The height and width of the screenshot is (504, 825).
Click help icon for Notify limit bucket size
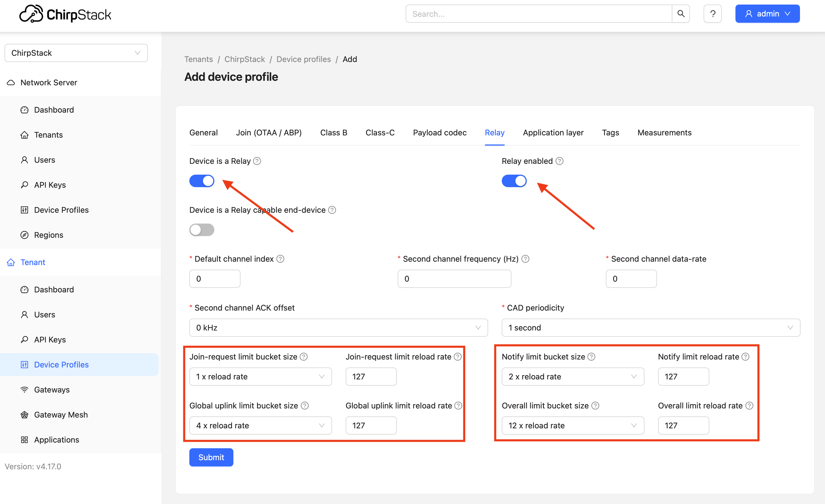pyautogui.click(x=591, y=357)
